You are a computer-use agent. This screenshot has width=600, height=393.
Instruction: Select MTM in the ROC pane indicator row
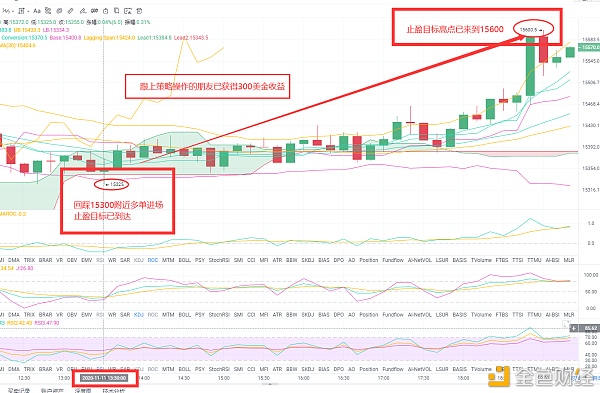pos(168,260)
